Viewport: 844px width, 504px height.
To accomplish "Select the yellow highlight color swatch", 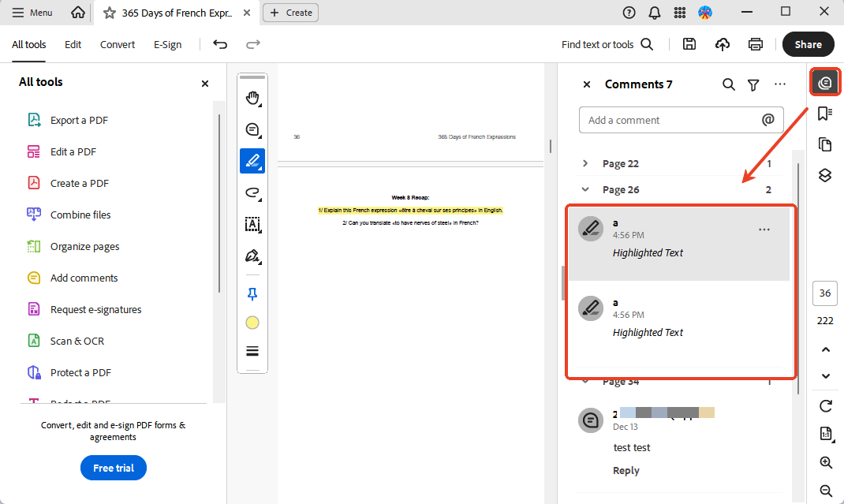I will pos(252,323).
